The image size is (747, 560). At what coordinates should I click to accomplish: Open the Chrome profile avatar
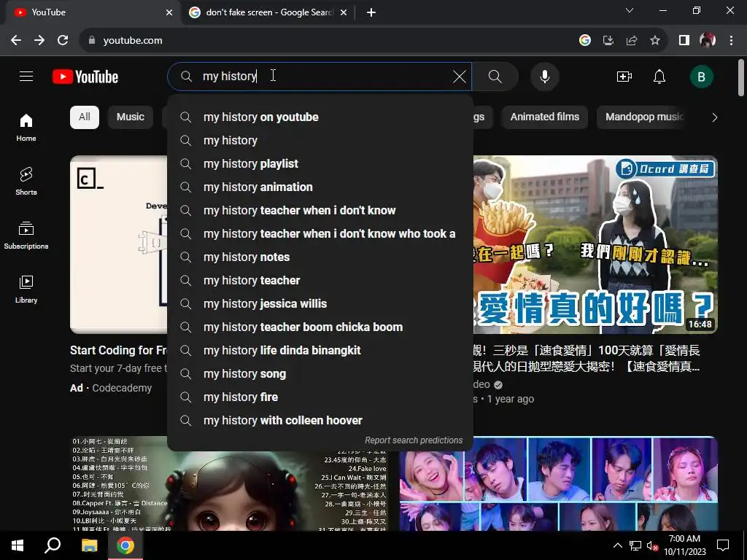click(x=708, y=41)
